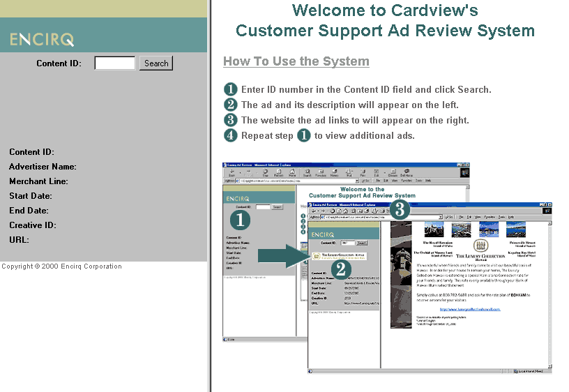Select the 'Creative ID:' label
The width and height of the screenshot is (569, 392).
point(33,225)
